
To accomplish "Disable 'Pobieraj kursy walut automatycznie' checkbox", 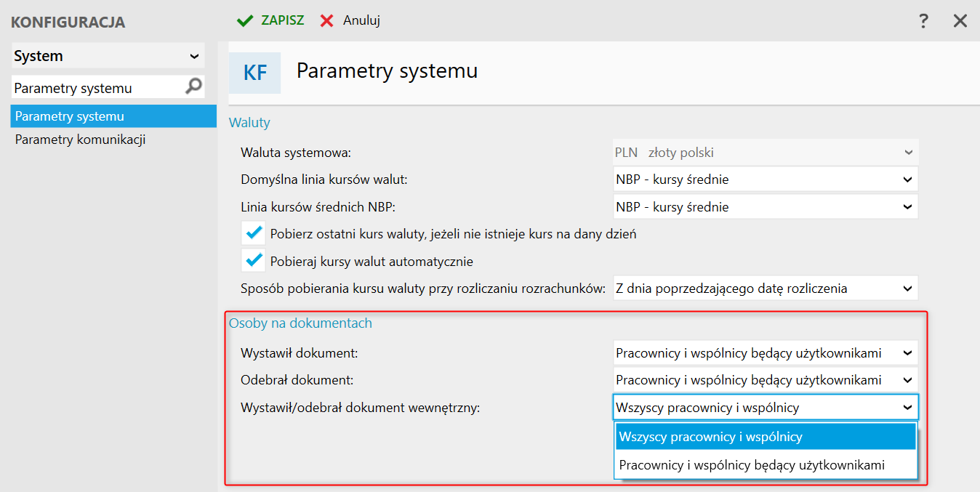I will coord(254,260).
